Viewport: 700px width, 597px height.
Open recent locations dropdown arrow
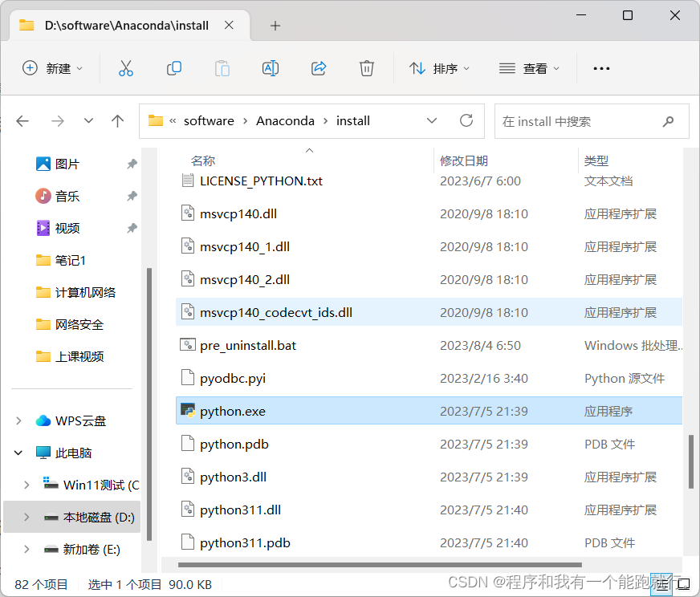pos(89,121)
